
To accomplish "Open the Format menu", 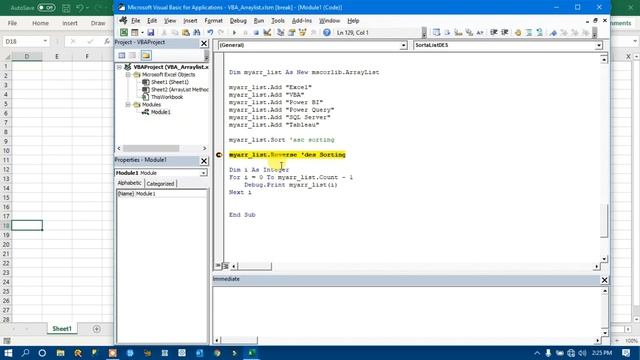I will pos(213,20).
